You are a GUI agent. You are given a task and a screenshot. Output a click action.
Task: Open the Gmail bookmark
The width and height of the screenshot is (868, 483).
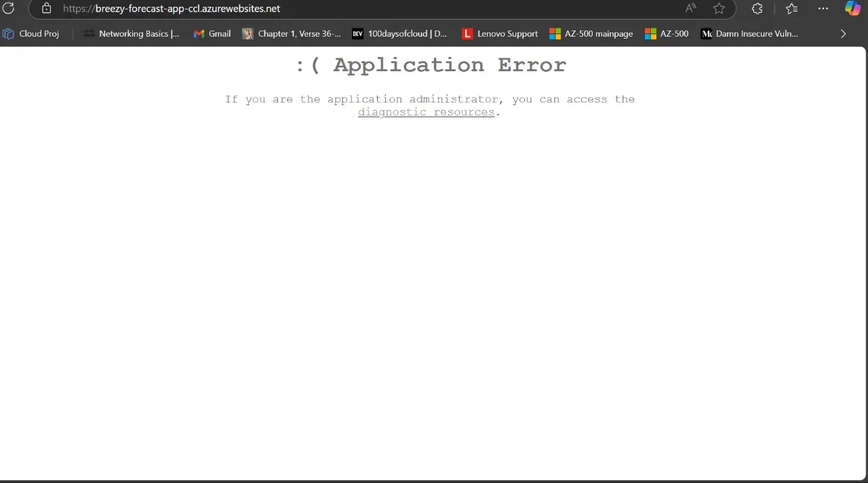[212, 33]
